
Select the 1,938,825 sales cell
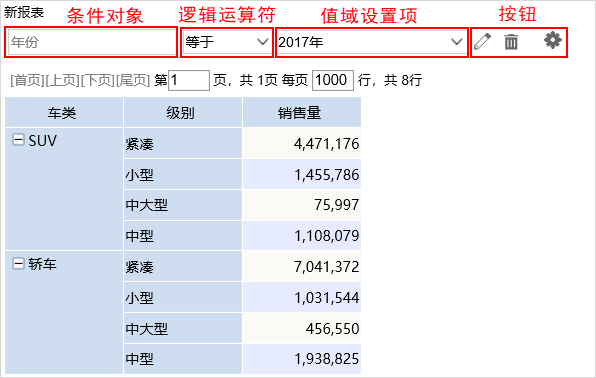[302, 359]
